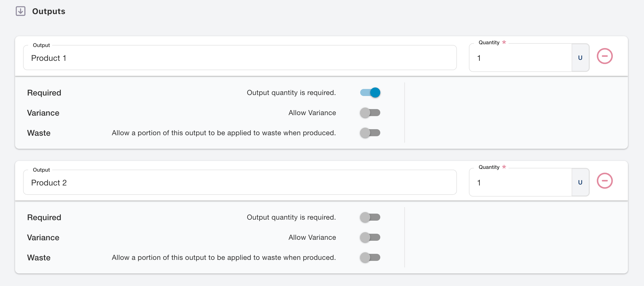This screenshot has height=286, width=644.
Task: Remove Product 1 output with minus icon
Action: click(605, 56)
